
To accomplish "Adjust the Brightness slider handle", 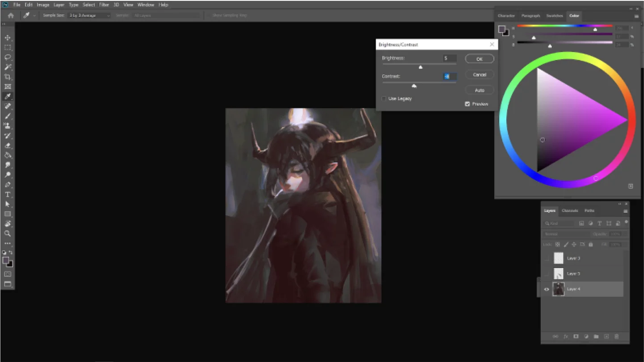I will tap(421, 67).
